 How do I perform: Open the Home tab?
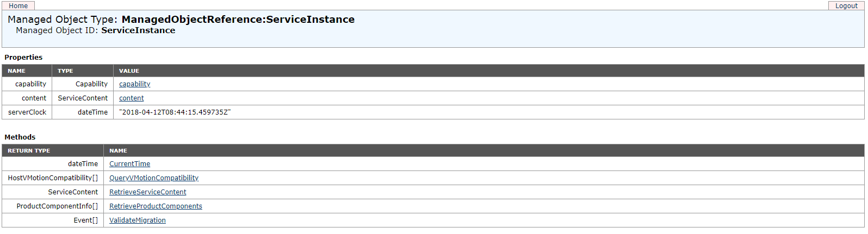18,5
